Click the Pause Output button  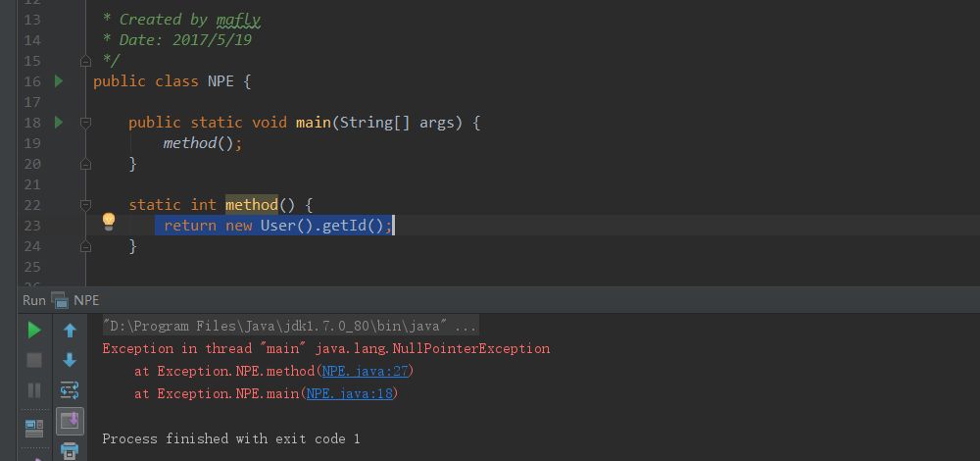point(34,390)
